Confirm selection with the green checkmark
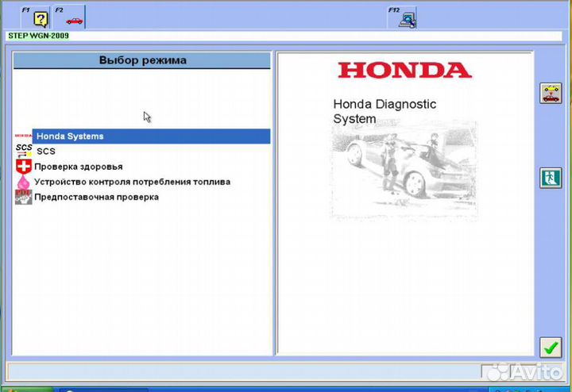 pyautogui.click(x=550, y=347)
